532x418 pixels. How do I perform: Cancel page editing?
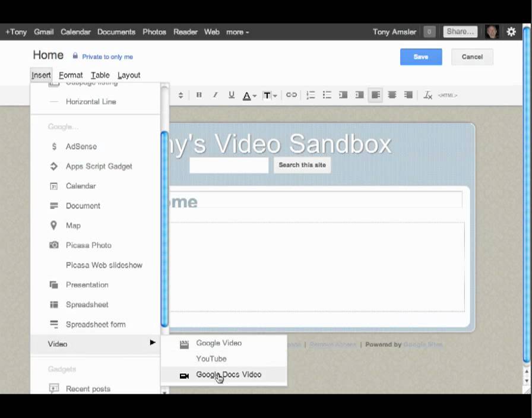[472, 56]
